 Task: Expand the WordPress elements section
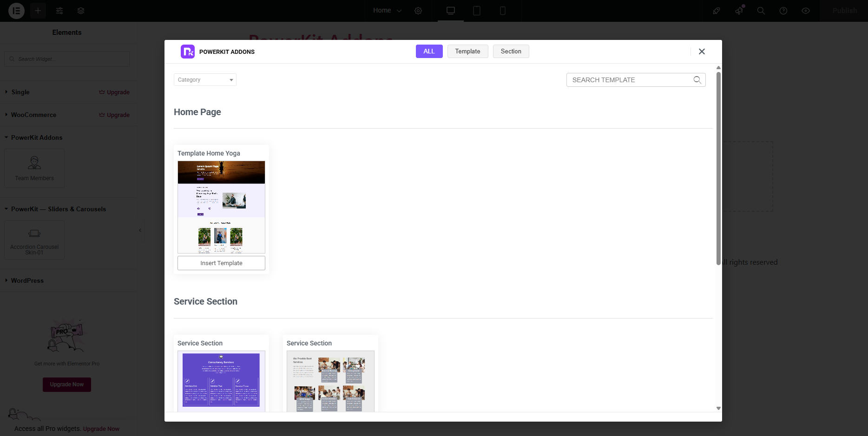pyautogui.click(x=27, y=280)
